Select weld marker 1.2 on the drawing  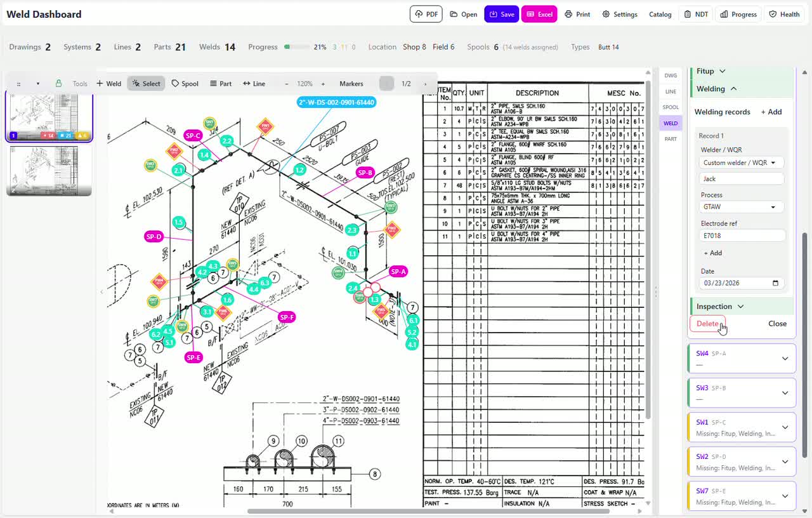(299, 170)
